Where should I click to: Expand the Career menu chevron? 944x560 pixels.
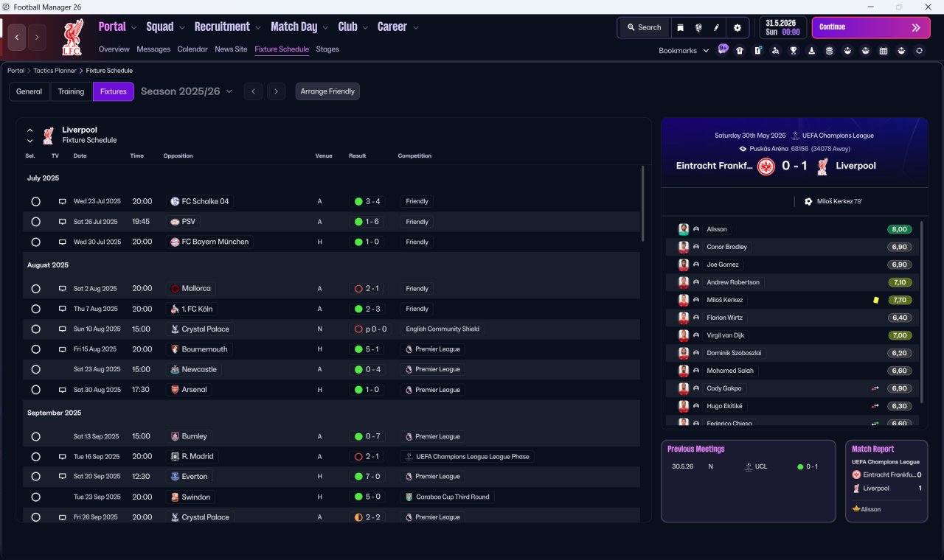415,28
